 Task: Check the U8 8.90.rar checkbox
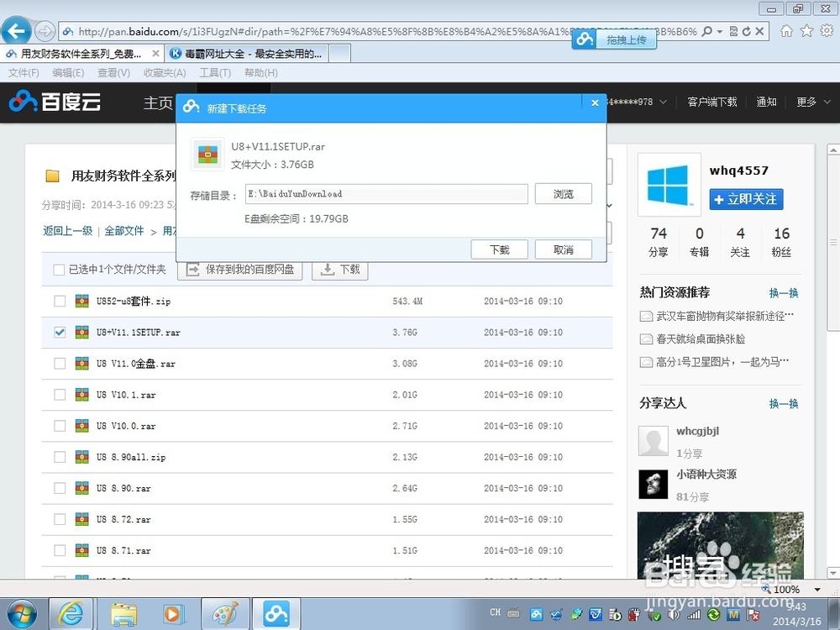click(60, 488)
